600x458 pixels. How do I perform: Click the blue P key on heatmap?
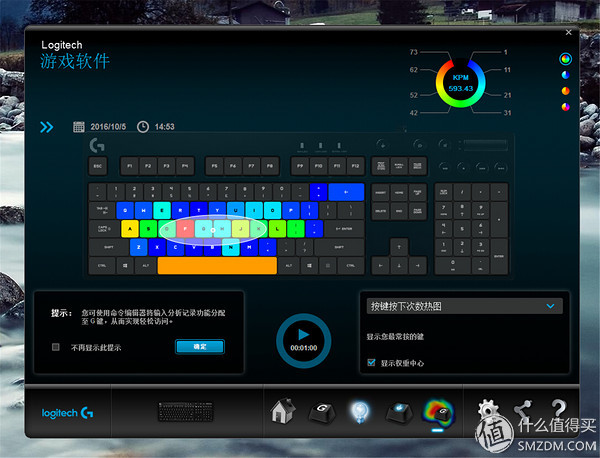pyautogui.click(x=291, y=210)
